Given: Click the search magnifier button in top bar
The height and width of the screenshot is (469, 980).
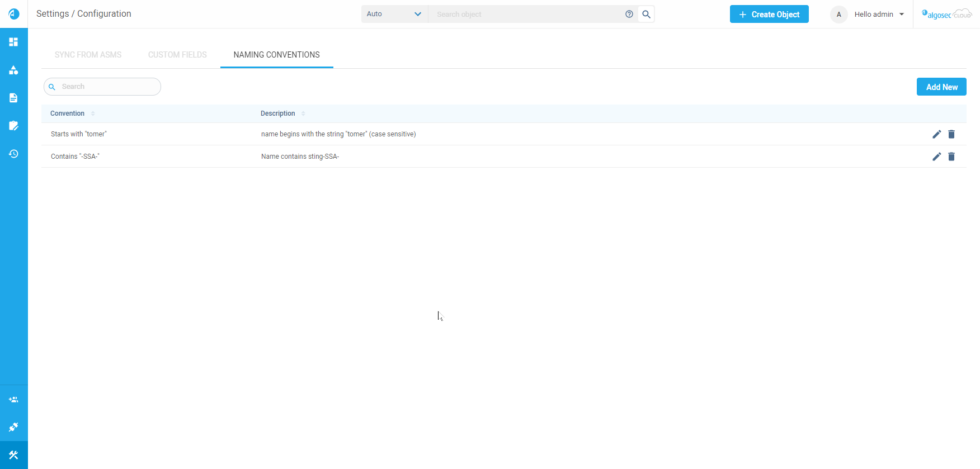Looking at the screenshot, I should [x=646, y=14].
